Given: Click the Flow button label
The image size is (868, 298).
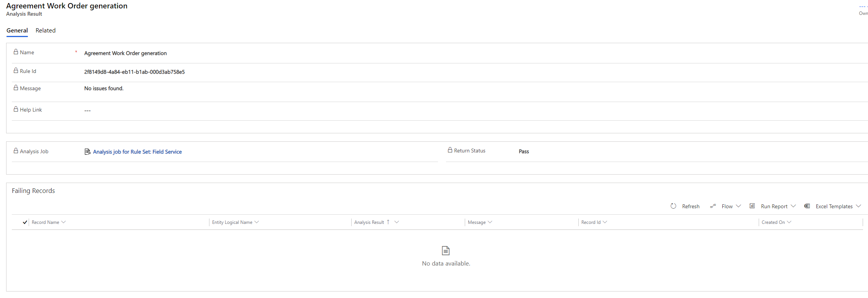Looking at the screenshot, I should click(727, 206).
